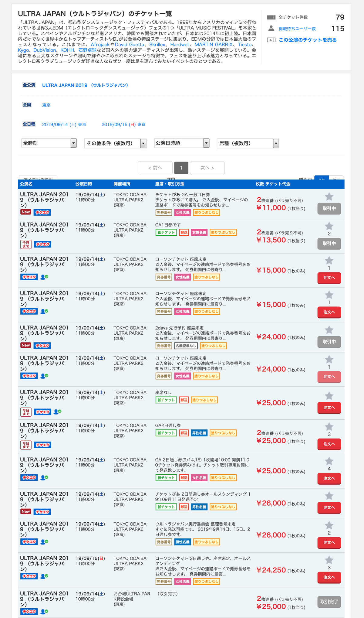Click the New badge on ¥26,000 チケットぴあ listing

[x=26, y=511]
